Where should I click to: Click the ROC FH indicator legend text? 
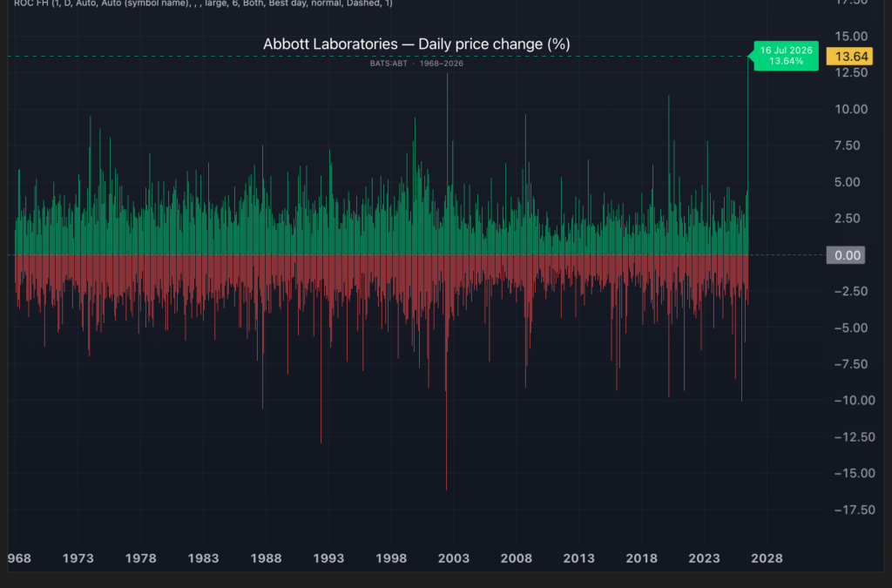coord(202,3)
